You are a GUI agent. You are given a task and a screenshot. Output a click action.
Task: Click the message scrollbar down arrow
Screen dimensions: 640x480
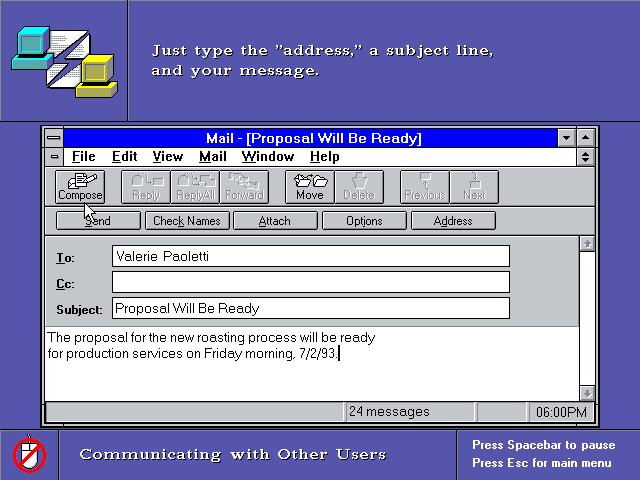587,393
